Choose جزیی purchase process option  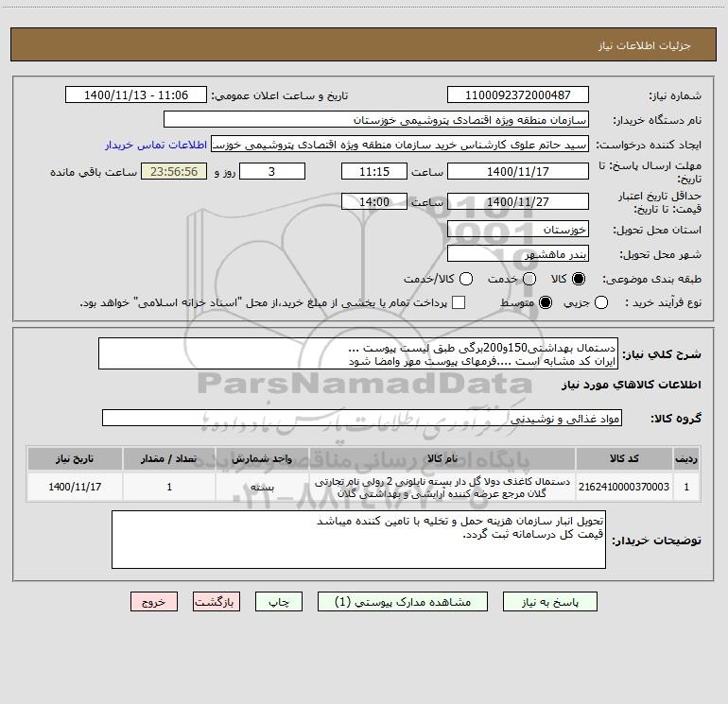pos(601,302)
